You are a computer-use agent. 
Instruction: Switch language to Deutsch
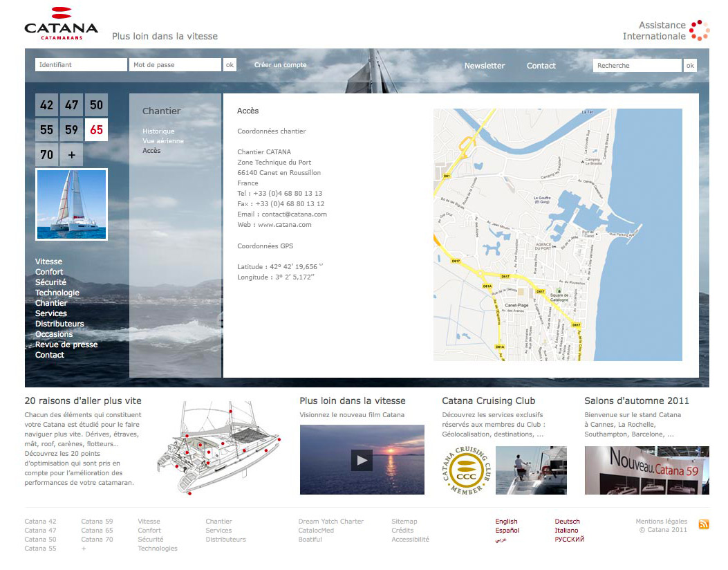click(x=567, y=522)
